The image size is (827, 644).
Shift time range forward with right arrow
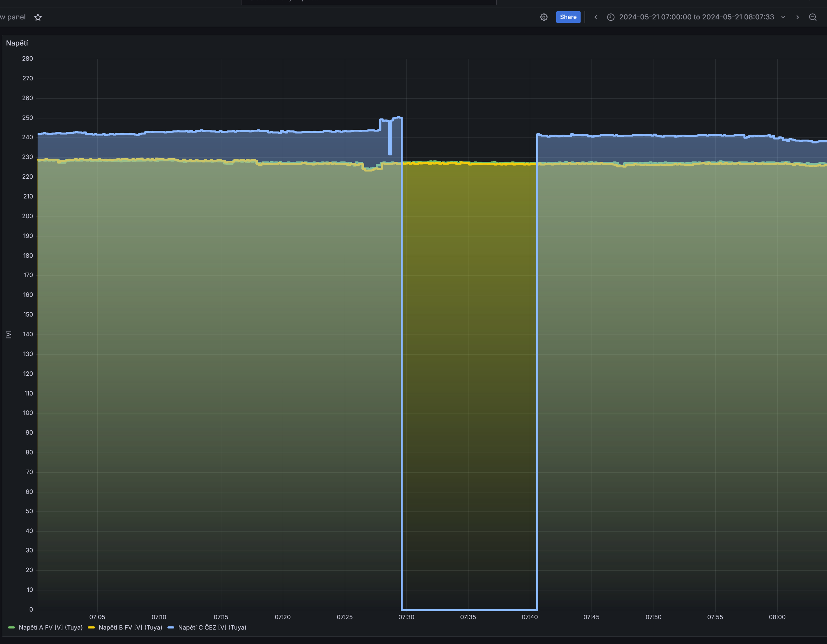pyautogui.click(x=797, y=17)
